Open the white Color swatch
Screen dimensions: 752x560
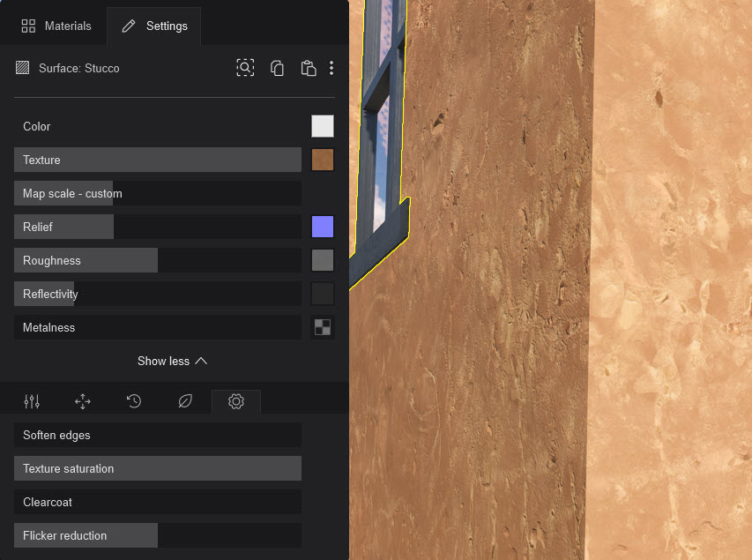[x=323, y=126]
